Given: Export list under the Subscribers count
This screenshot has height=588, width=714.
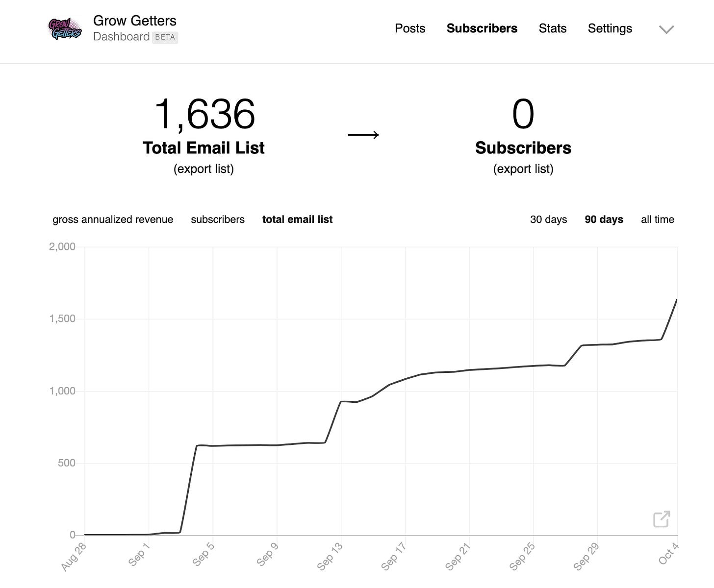Looking at the screenshot, I should click(x=523, y=169).
